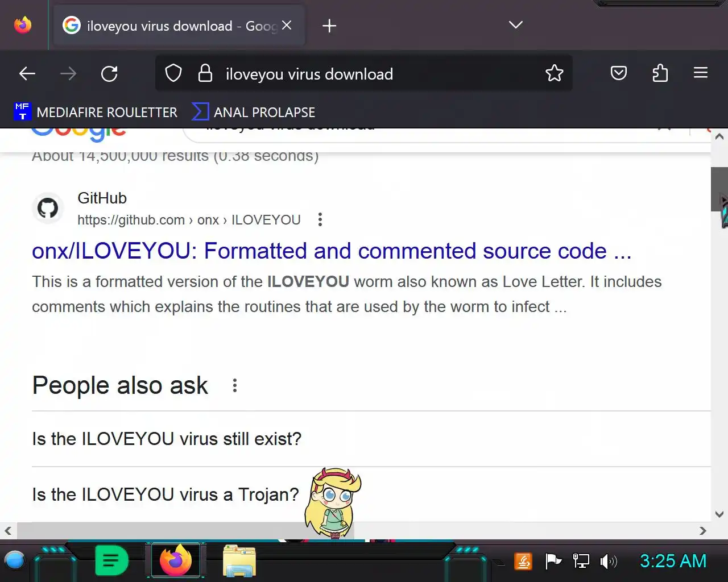Image resolution: width=728 pixels, height=582 pixels.
Task: Click the Star Butterfly desktop mascot
Action: 333,503
